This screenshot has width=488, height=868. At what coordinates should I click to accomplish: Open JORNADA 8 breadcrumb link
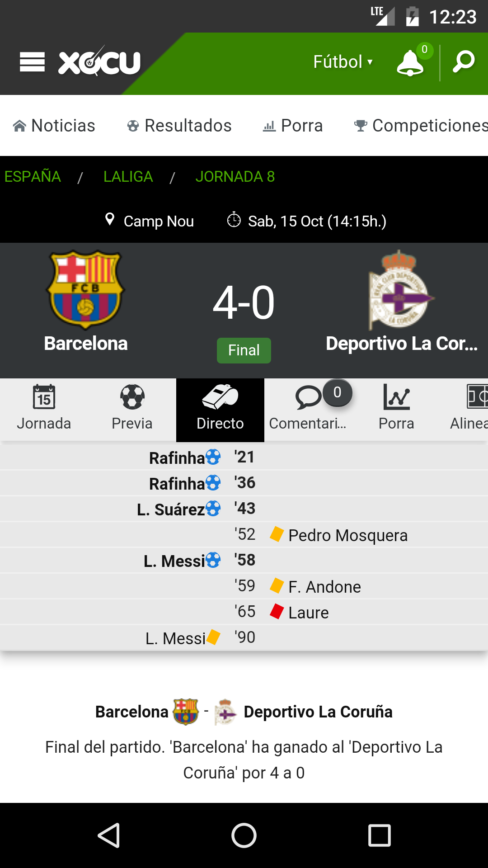pyautogui.click(x=235, y=176)
